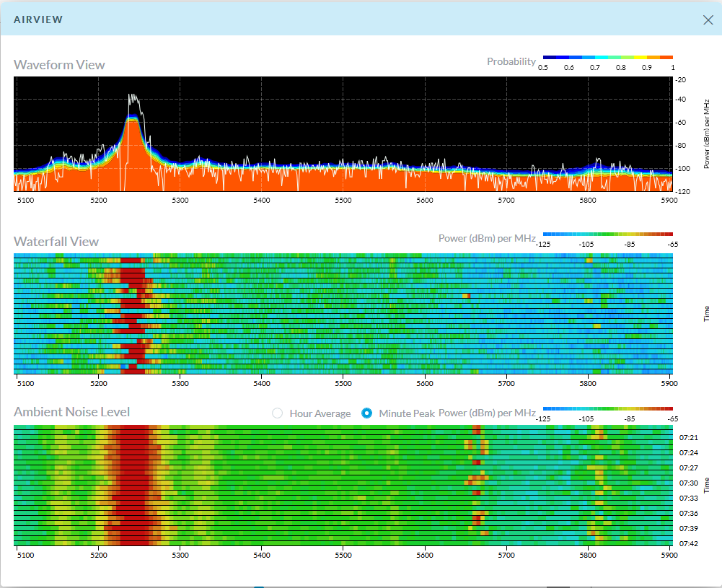Click the 5200 frequency label under Waterfall View
Viewport: 722px width, 588px height.
(x=99, y=384)
